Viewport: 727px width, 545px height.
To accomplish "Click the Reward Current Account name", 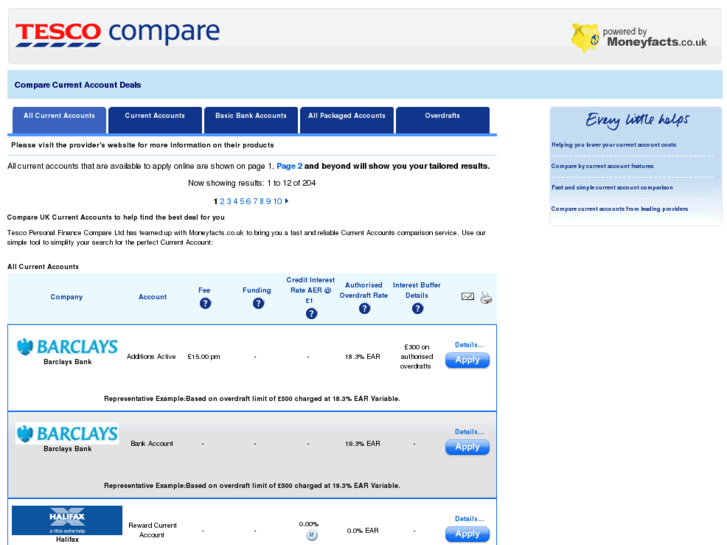I will tap(153, 530).
